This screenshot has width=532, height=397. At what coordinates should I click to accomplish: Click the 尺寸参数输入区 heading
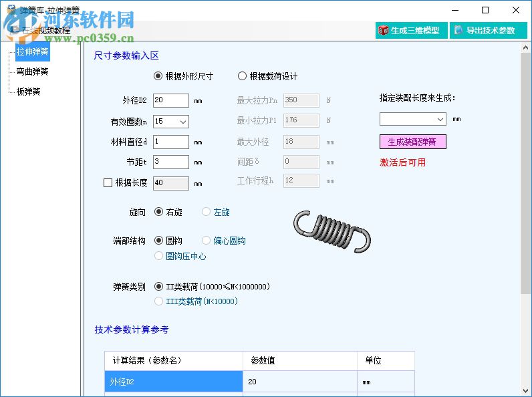126,55
